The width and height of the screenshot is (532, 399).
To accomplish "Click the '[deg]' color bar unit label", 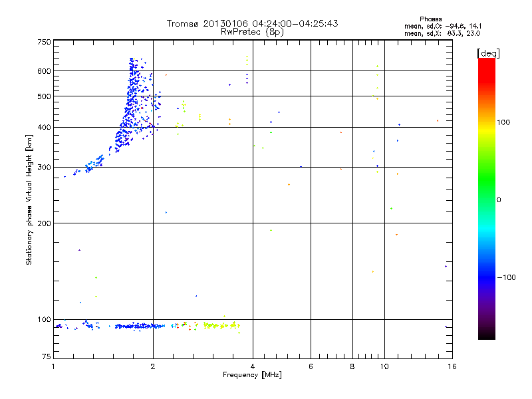I will click(x=488, y=53).
